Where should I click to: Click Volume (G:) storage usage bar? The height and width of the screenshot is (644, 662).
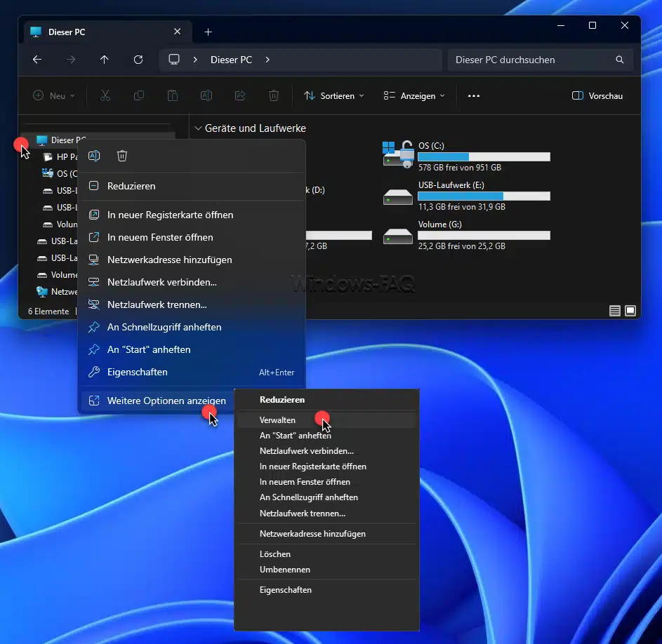(484, 235)
